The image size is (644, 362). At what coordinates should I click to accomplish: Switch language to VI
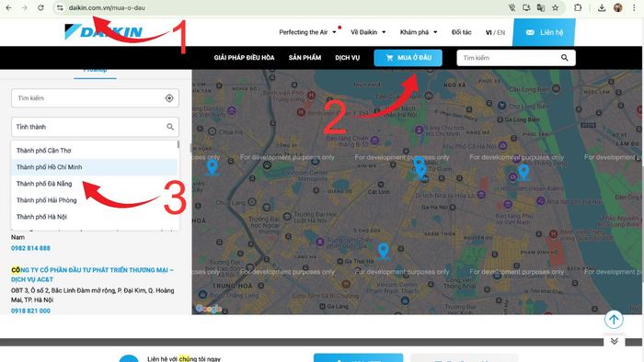point(489,32)
